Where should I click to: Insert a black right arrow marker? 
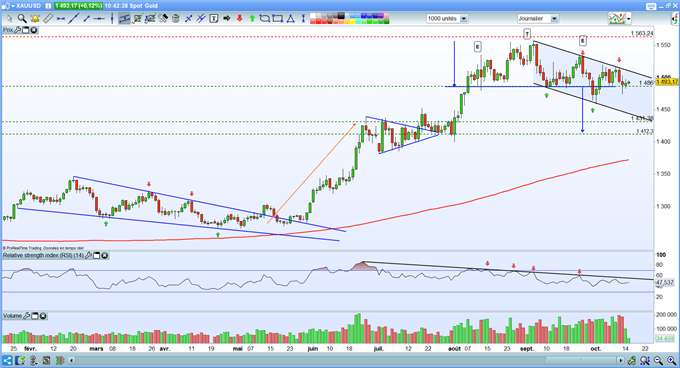[x=226, y=19]
